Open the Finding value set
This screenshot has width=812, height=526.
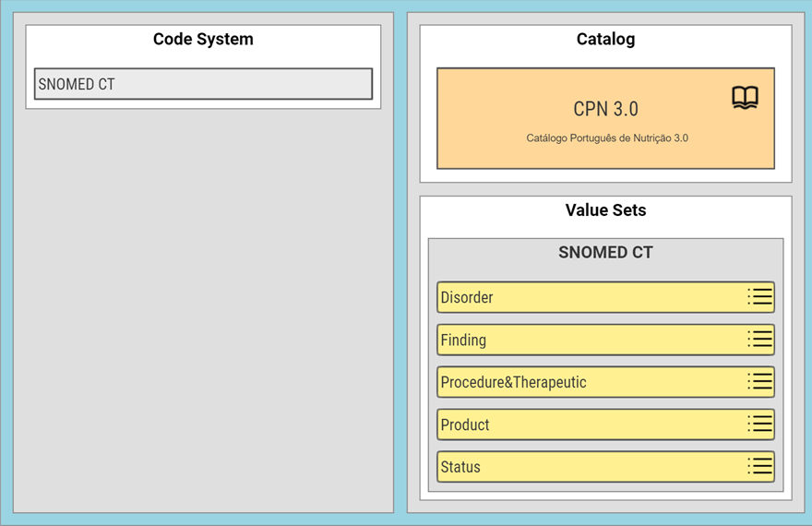coord(605,340)
